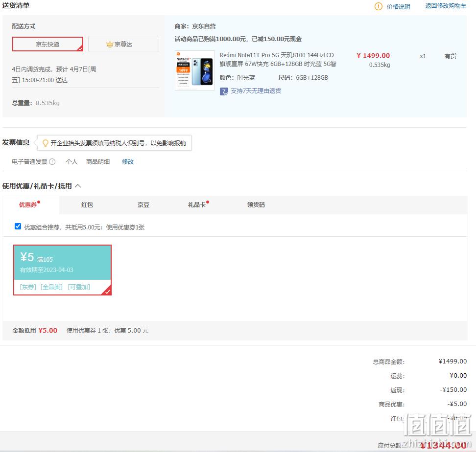Click the 活动商品已购满1000.00元 promotion text
The image size is (476, 452).
pos(238,39)
